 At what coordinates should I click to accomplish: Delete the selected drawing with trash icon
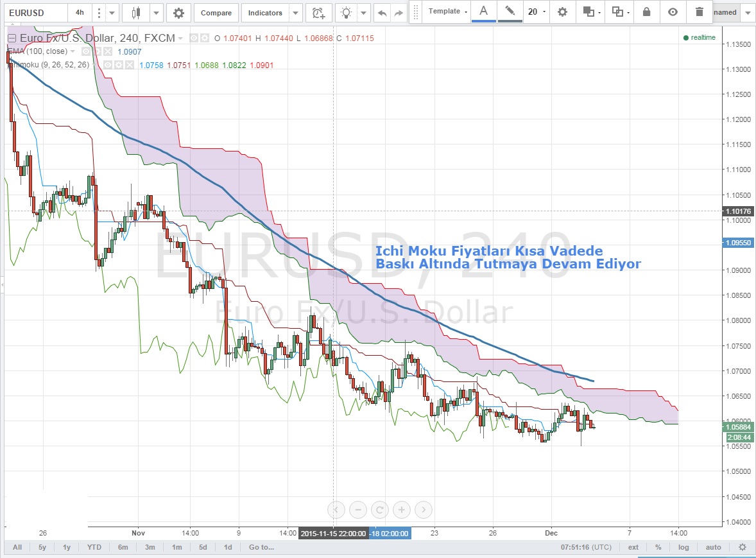(x=699, y=12)
